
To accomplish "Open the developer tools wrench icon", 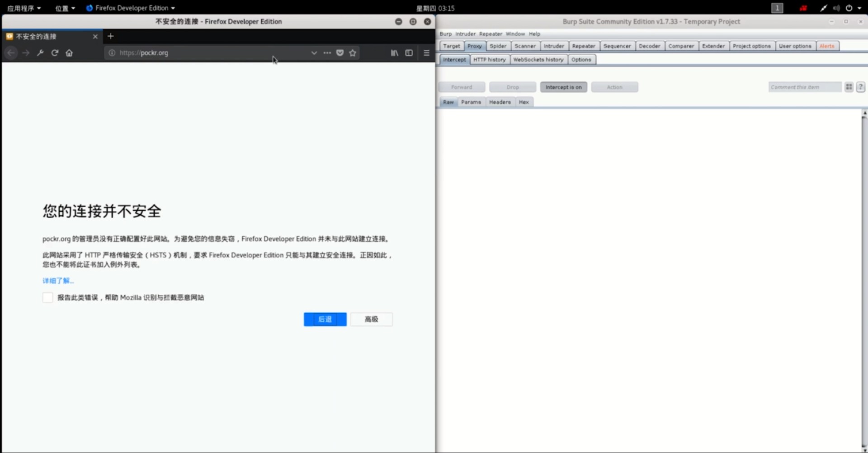I will click(x=40, y=53).
